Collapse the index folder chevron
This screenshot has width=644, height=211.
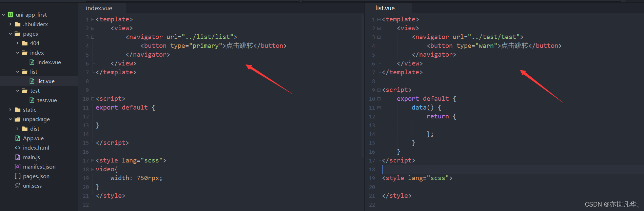click(17, 53)
